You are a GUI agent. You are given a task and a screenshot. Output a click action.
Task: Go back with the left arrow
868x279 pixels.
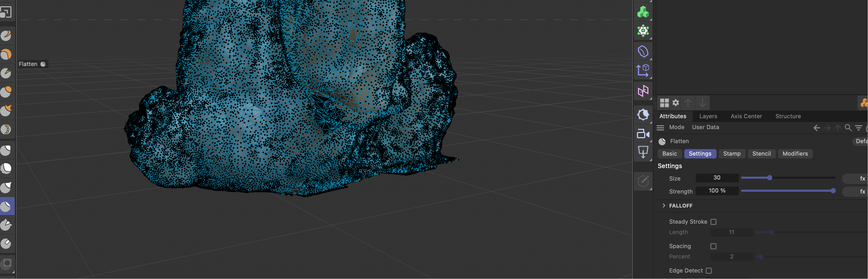(816, 128)
